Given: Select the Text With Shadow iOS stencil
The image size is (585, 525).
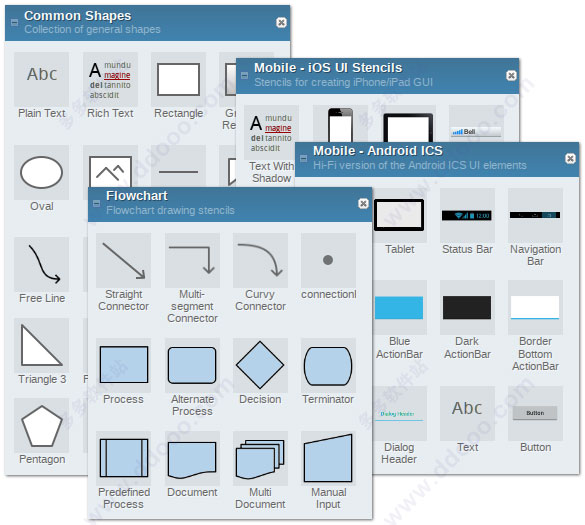Looking at the screenshot, I should 272,132.
